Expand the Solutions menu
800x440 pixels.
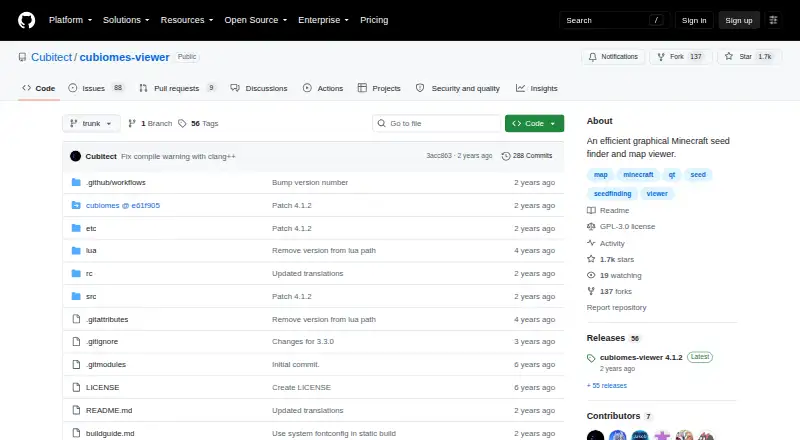pos(126,20)
